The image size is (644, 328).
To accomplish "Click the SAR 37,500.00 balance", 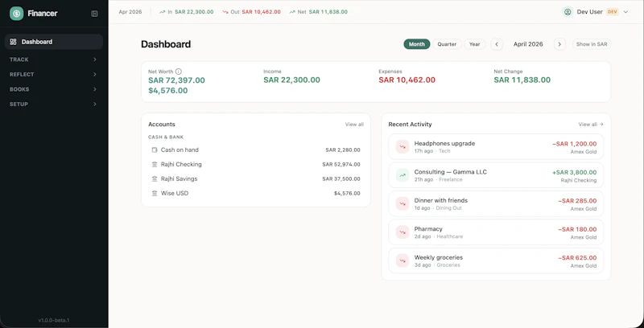I will (341, 178).
